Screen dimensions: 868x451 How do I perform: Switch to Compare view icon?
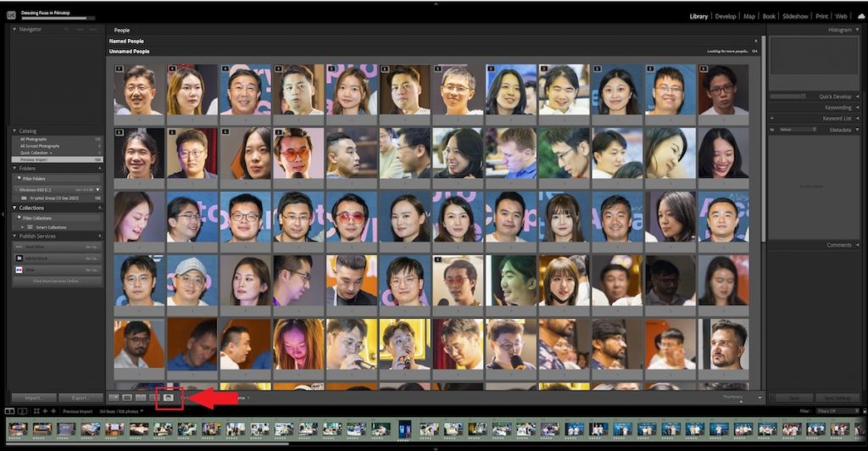tap(142, 398)
